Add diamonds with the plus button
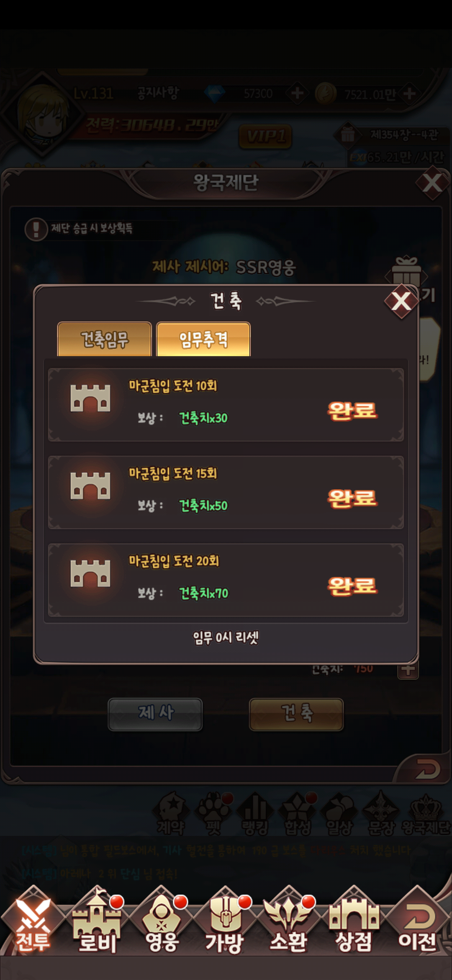Screen dimensions: 452x980 point(297,93)
